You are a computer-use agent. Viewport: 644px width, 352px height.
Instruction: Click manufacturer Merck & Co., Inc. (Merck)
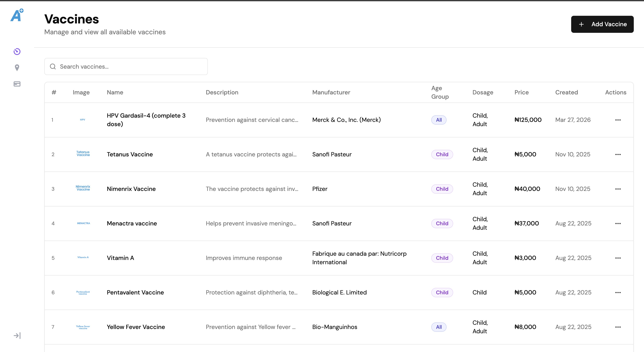[x=346, y=120]
